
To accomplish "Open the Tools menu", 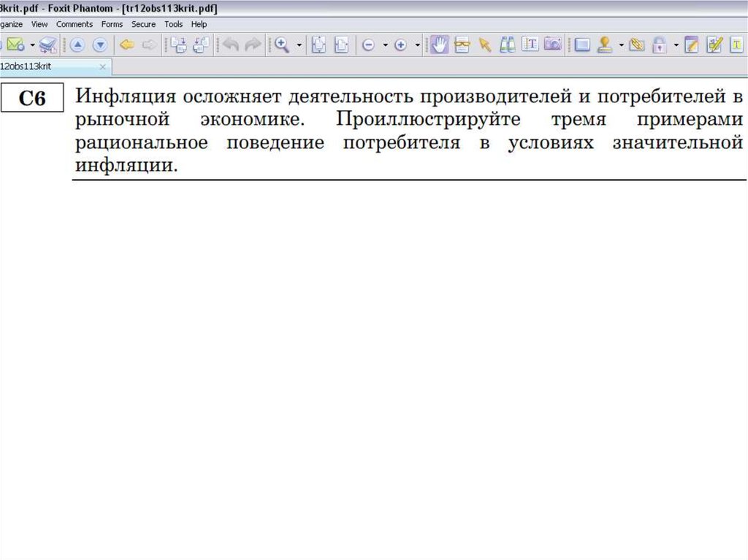I will coord(173,24).
